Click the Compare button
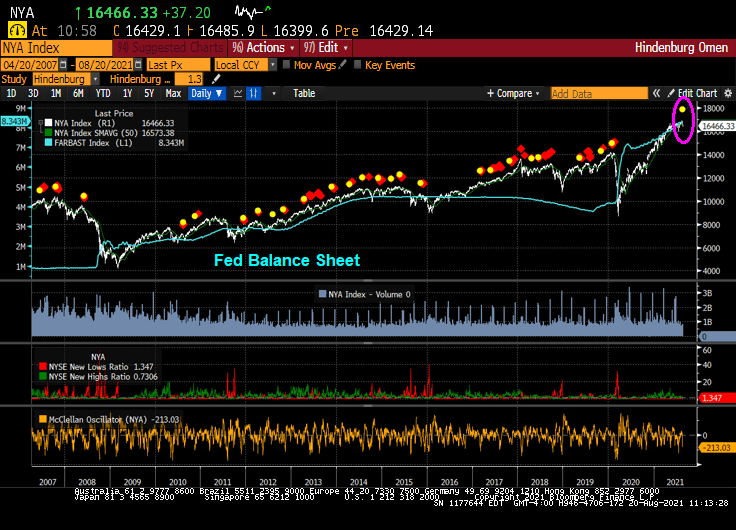The width and height of the screenshot is (736, 530). (x=514, y=93)
